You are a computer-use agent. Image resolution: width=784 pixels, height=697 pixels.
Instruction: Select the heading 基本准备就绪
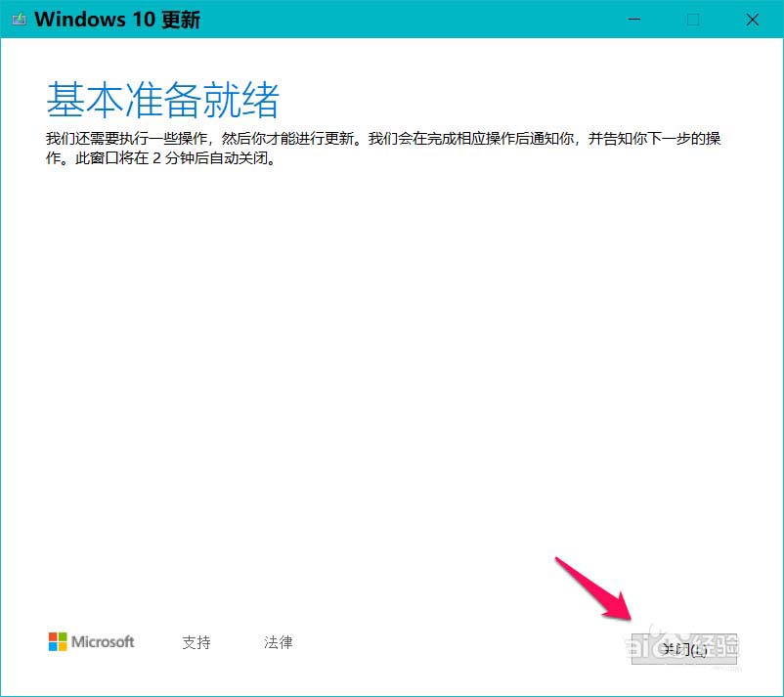(x=162, y=100)
